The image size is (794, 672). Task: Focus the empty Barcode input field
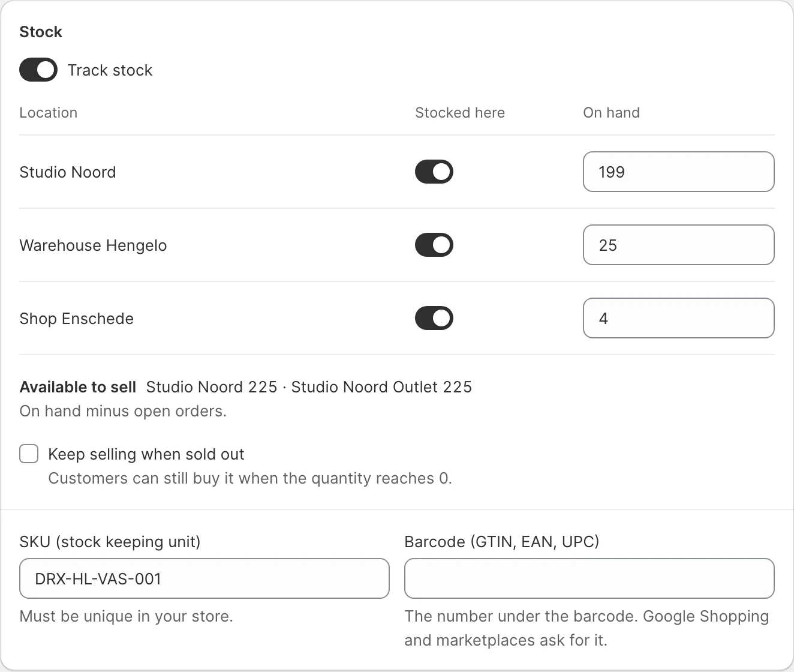pos(590,578)
